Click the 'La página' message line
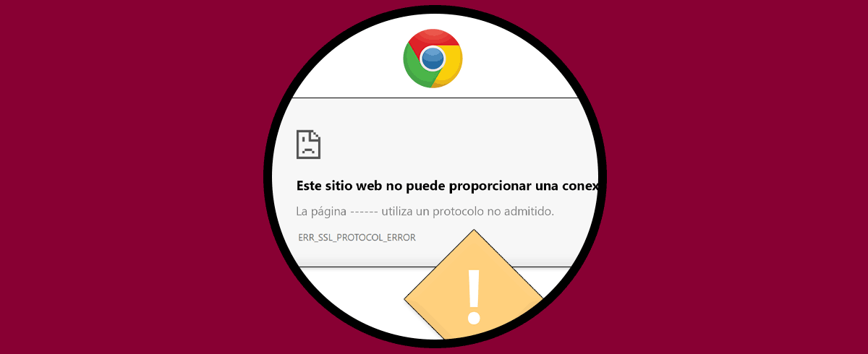This screenshot has height=354, width=868. 425,212
